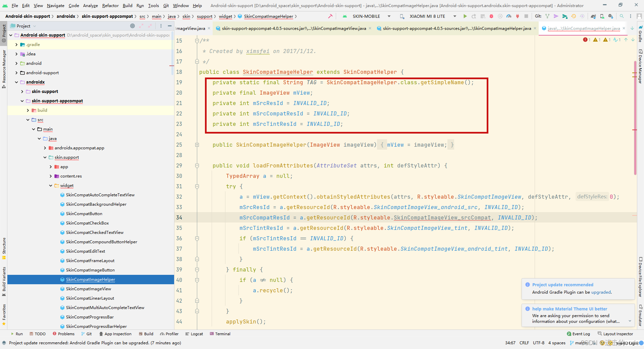The height and width of the screenshot is (349, 644).
Task: Click the yellow warning stripe marker near the top
Action: (x=634, y=73)
